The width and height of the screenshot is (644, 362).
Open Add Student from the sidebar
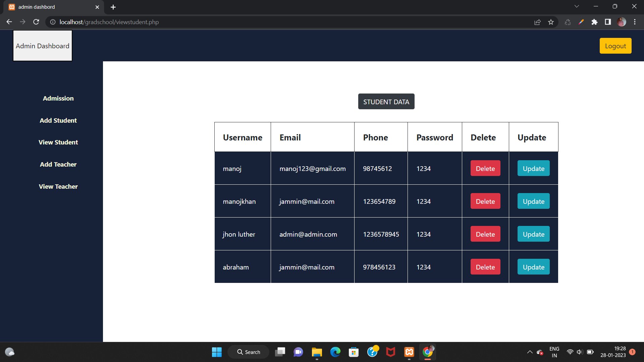tap(58, 120)
